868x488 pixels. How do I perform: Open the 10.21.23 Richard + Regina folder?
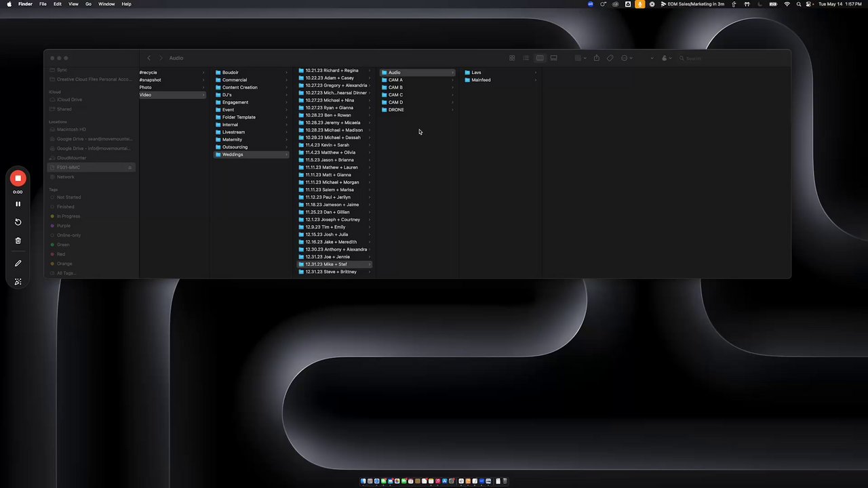335,70
